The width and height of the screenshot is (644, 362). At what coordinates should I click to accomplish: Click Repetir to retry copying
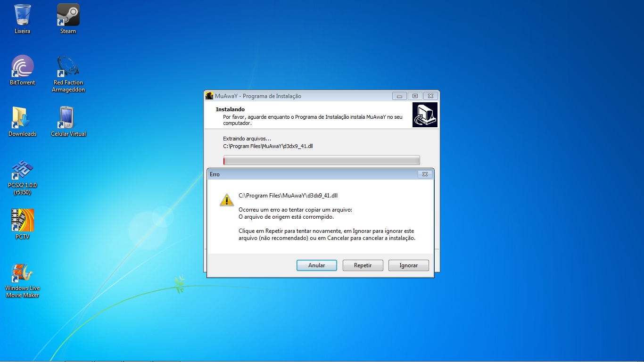tap(363, 265)
